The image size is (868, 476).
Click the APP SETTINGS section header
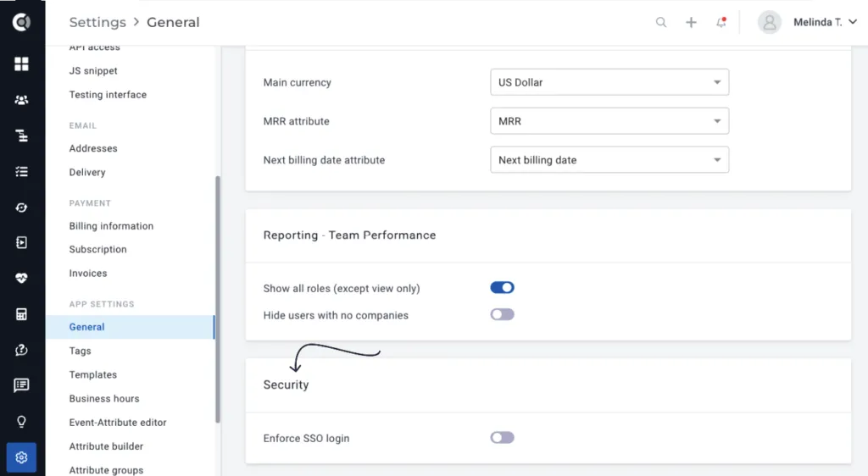102,304
